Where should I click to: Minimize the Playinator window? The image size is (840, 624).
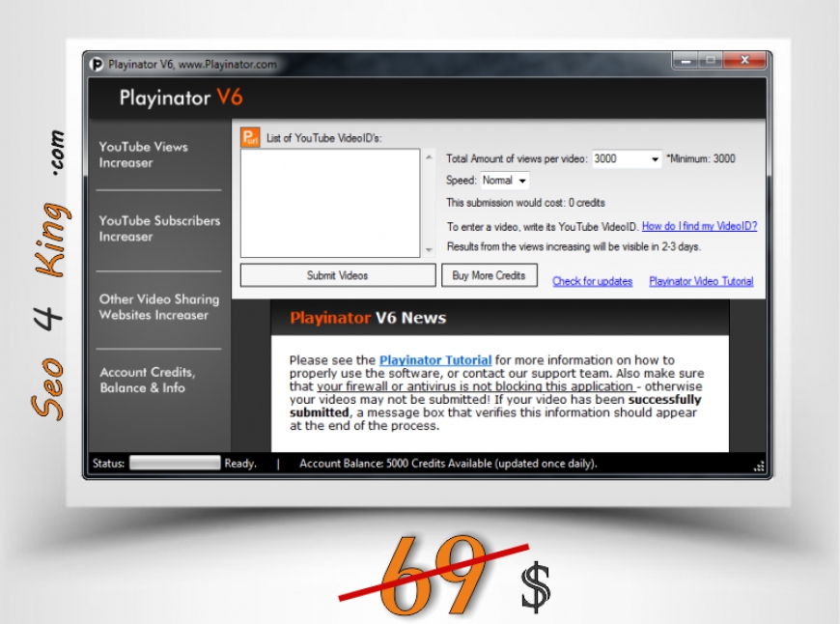685,60
